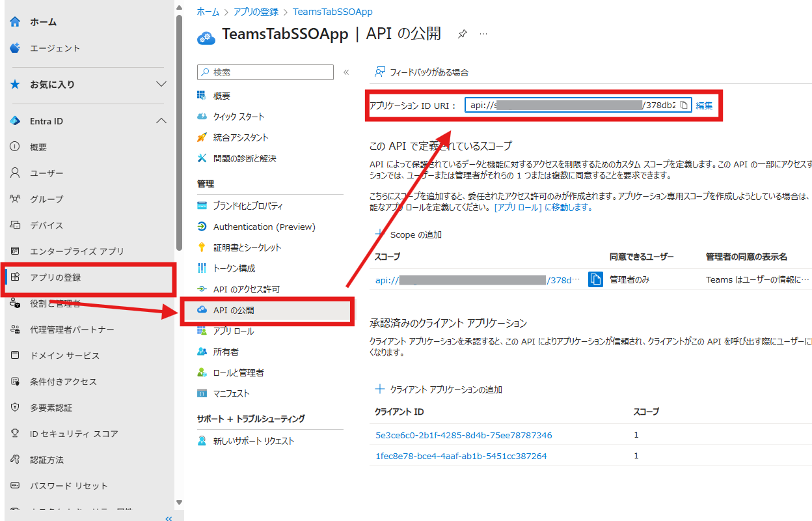Open 役割と管理者 in the left sidebar

click(x=55, y=303)
